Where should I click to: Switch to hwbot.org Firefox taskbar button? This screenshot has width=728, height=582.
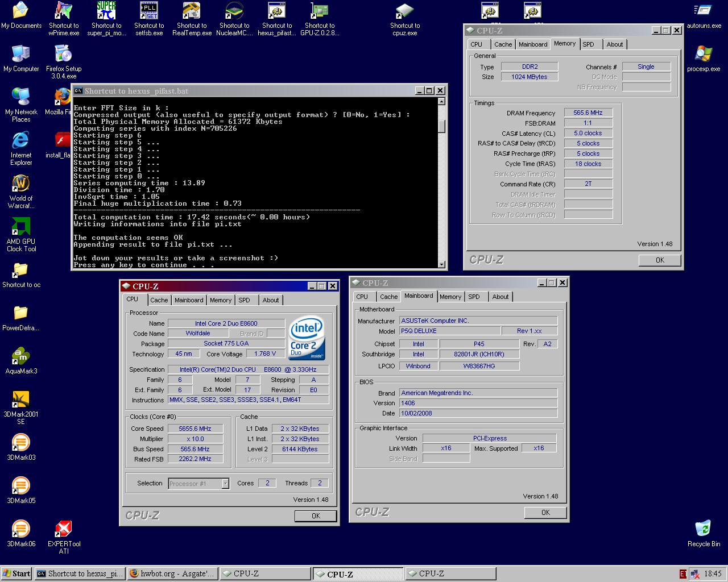[172, 573]
